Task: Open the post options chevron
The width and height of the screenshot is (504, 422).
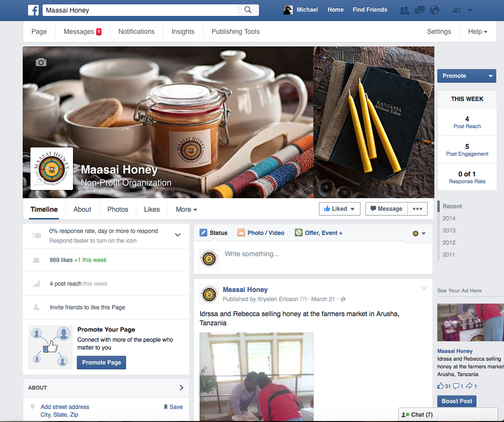Action: (424, 288)
